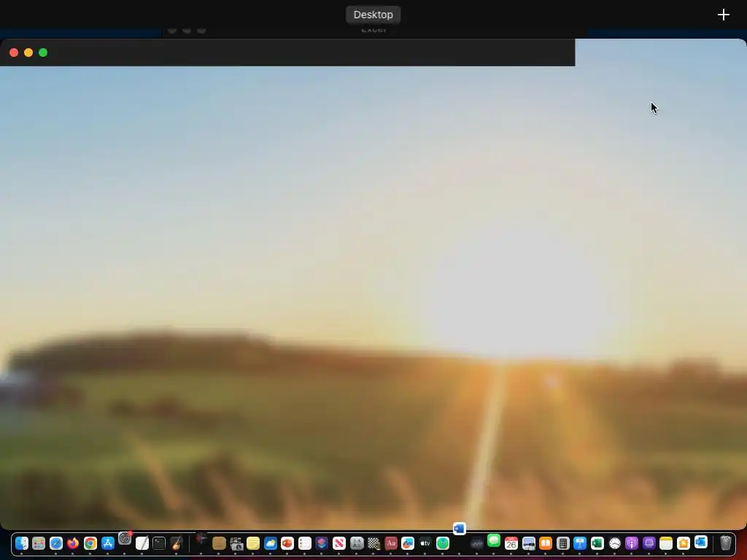Open GarageBand guitar icon in dock
747x560 pixels.
[177, 543]
